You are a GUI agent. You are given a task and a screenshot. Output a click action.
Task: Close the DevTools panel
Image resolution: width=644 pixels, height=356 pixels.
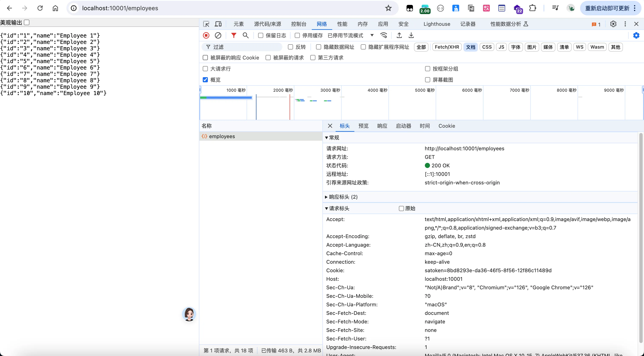[637, 24]
